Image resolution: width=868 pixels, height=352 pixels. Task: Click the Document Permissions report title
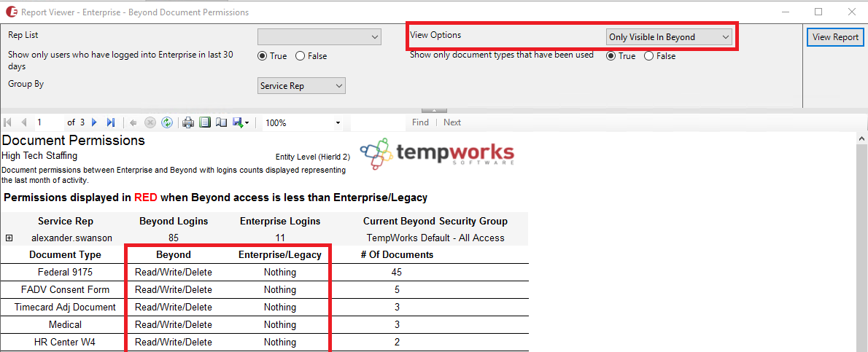point(74,141)
